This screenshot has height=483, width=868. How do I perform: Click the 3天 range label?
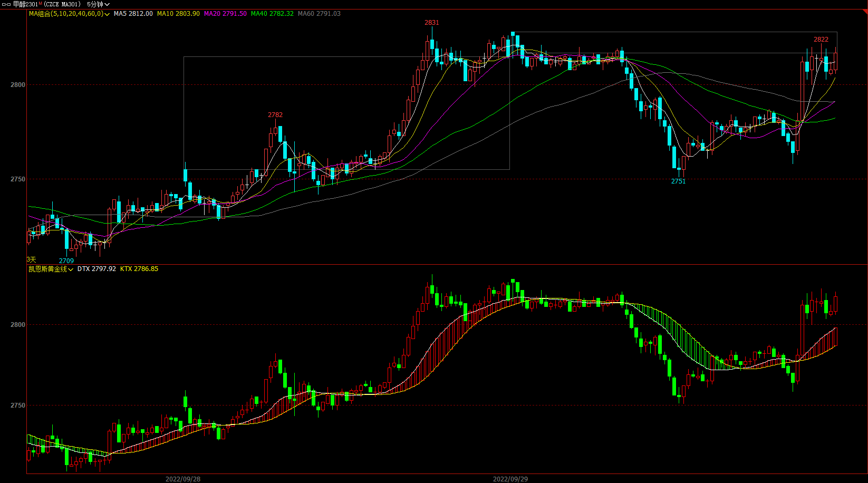[32, 259]
